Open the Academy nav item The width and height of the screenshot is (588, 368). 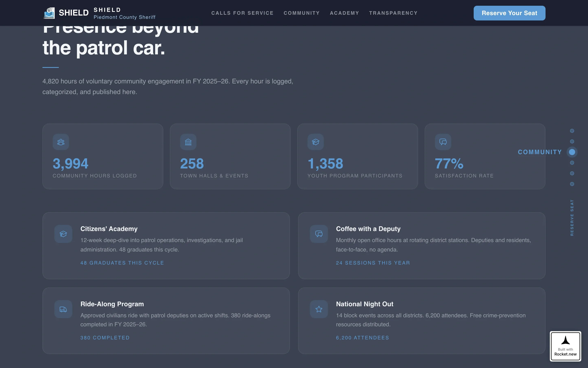pyautogui.click(x=344, y=13)
